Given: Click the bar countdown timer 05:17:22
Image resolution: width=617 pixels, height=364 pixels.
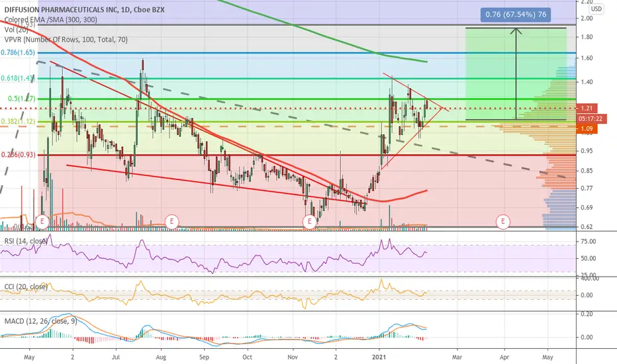Looking at the screenshot, I should [591, 118].
